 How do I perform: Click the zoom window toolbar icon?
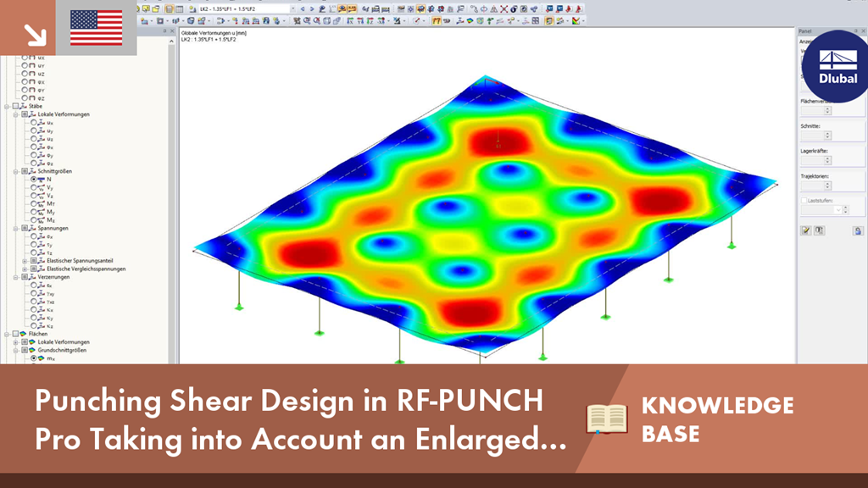(307, 21)
